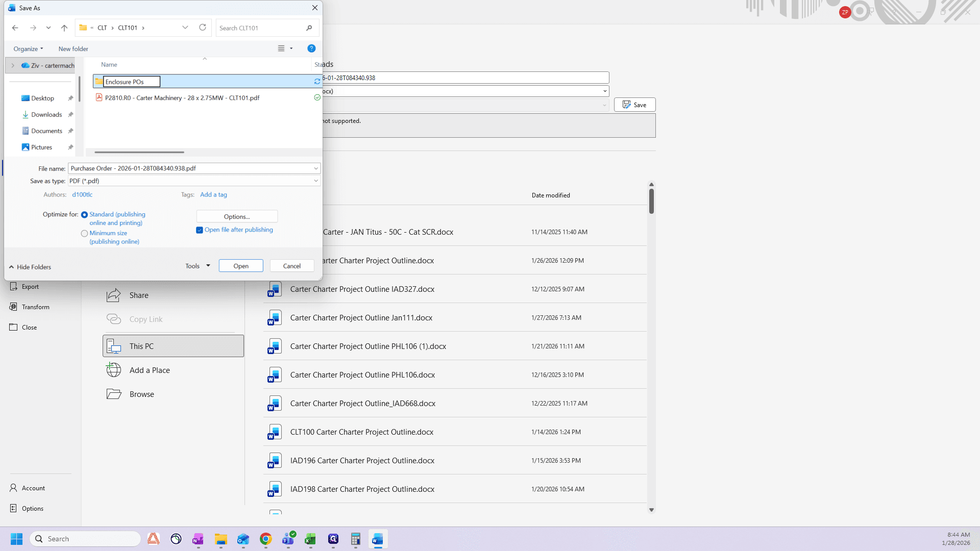Select Add a Place globe icon
Screen dimensions: 980x551
[113, 370]
